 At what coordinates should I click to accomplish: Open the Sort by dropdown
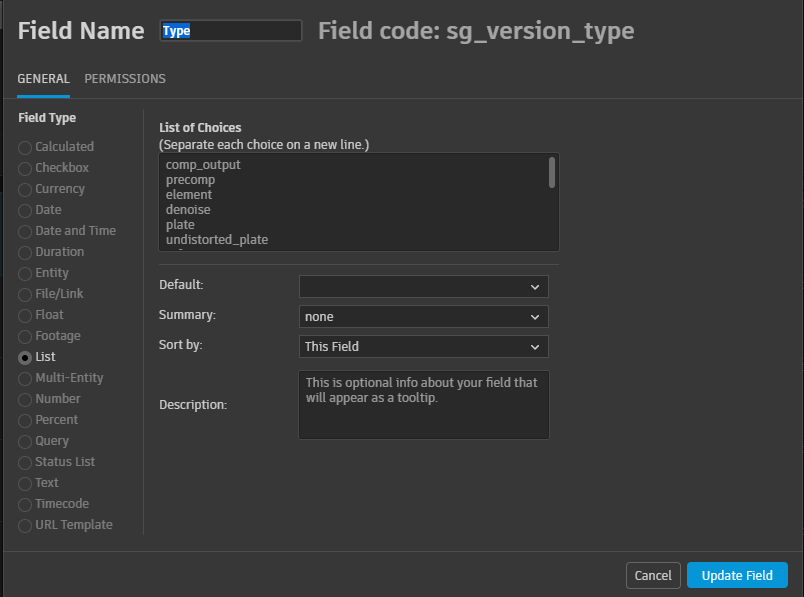(x=423, y=347)
